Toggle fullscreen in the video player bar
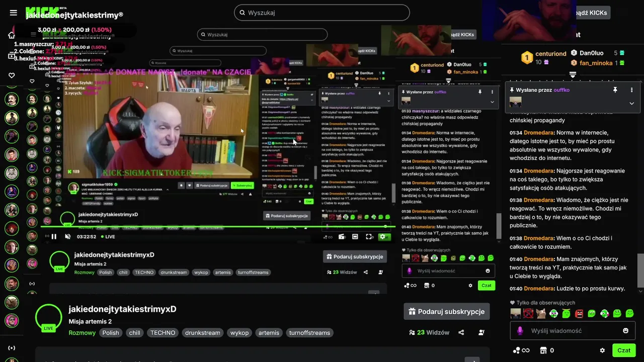 [x=369, y=237]
